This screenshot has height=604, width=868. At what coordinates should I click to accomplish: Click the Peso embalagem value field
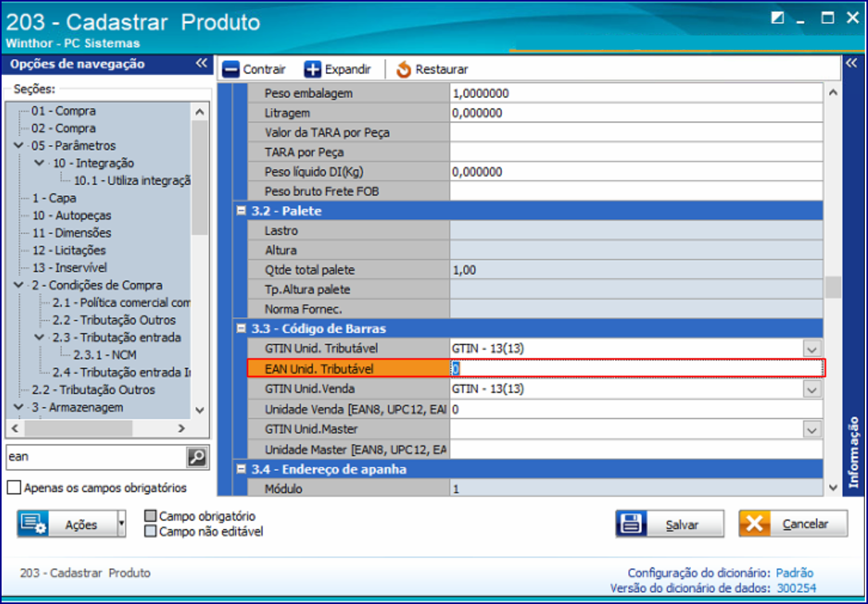[x=637, y=93]
